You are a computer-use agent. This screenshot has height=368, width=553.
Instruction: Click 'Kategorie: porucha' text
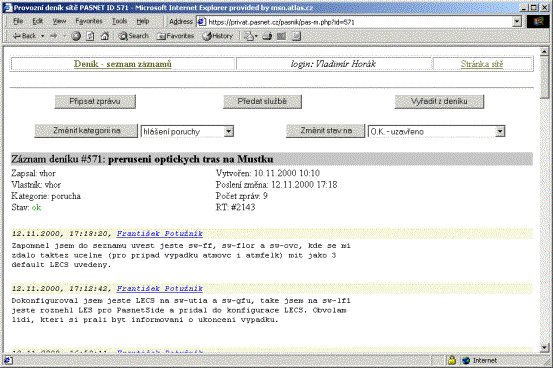click(46, 196)
